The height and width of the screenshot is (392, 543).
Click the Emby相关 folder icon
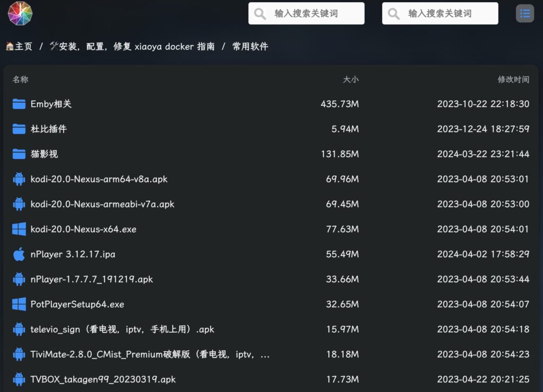[x=19, y=104]
